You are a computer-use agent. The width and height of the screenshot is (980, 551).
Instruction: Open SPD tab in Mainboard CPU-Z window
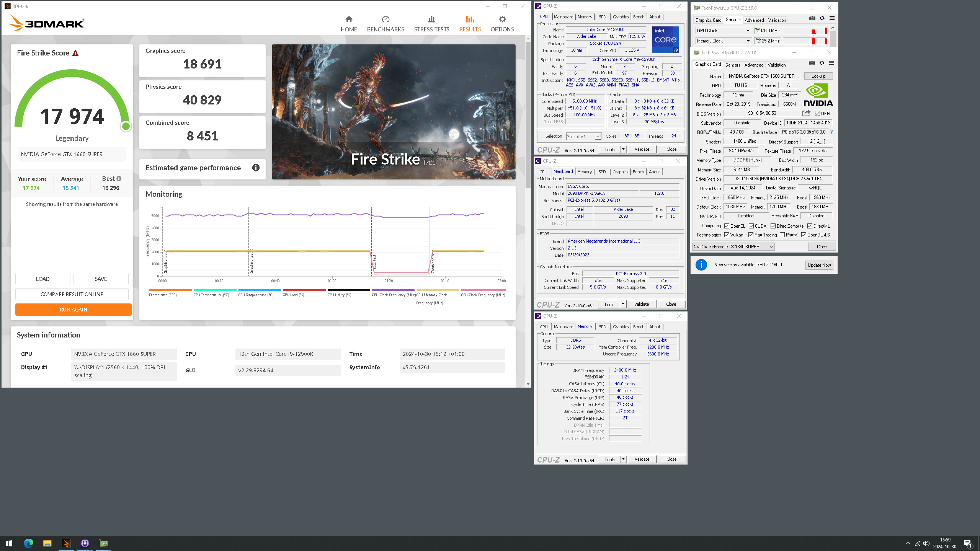click(x=602, y=172)
